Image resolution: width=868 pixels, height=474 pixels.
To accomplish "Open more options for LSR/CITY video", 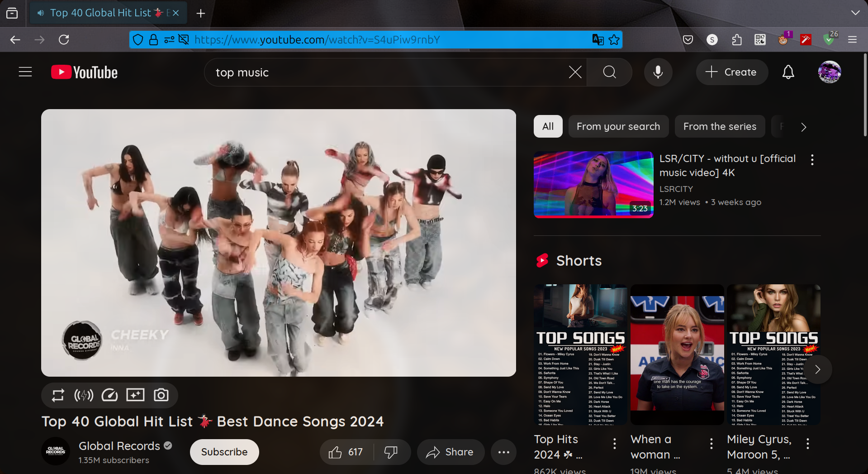I will (812, 159).
